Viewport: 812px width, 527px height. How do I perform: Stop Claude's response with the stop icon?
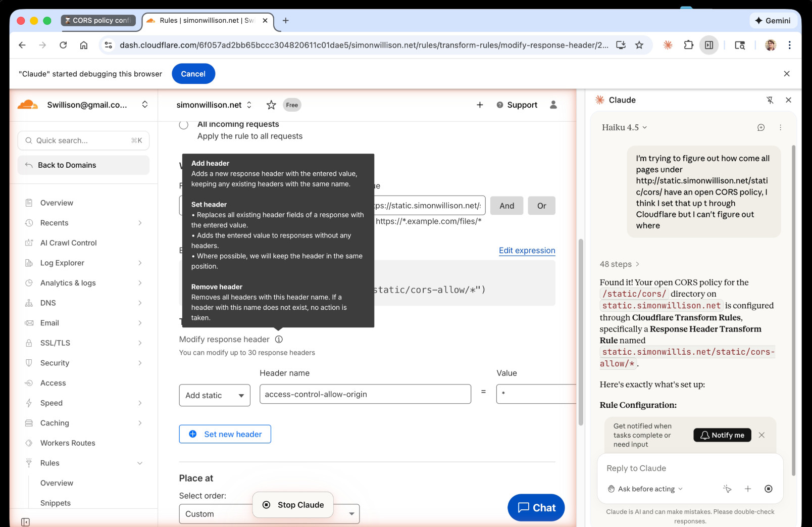[769, 489]
